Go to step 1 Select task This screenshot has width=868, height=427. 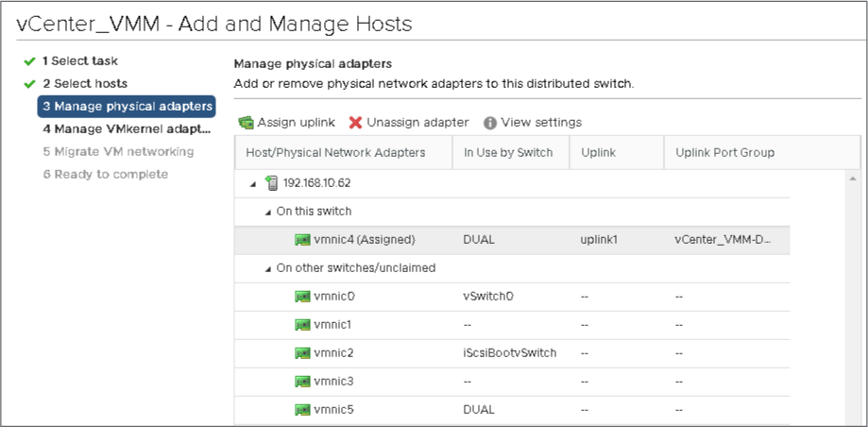tap(80, 60)
